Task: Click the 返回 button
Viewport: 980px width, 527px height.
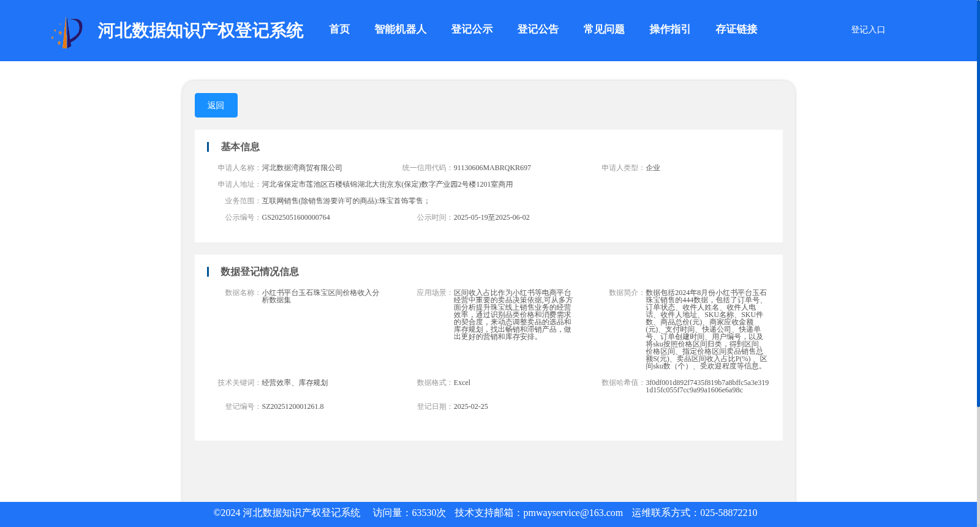Action: coord(216,105)
